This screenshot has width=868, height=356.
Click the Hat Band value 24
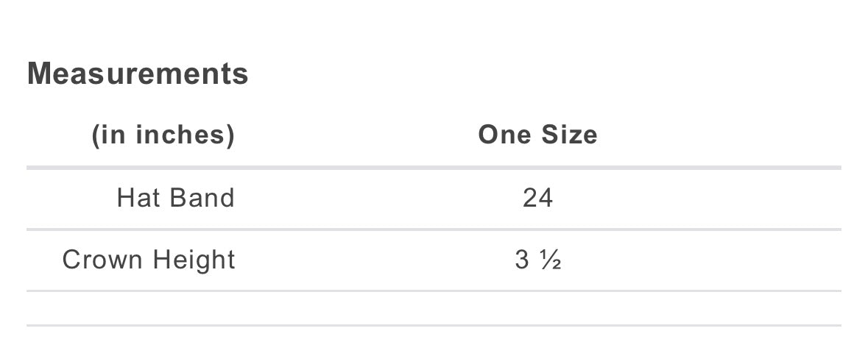coord(537,198)
